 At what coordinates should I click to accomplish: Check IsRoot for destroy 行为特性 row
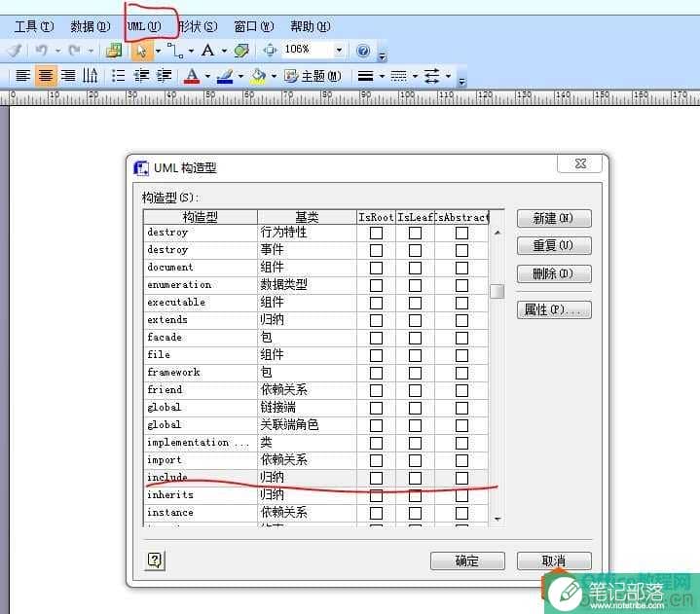coord(376,233)
